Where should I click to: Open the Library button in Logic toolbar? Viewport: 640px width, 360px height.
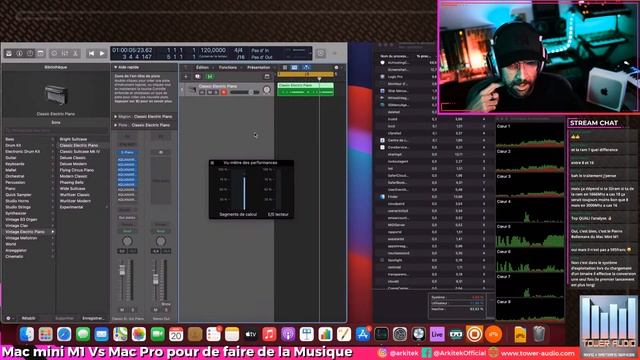tap(9, 53)
